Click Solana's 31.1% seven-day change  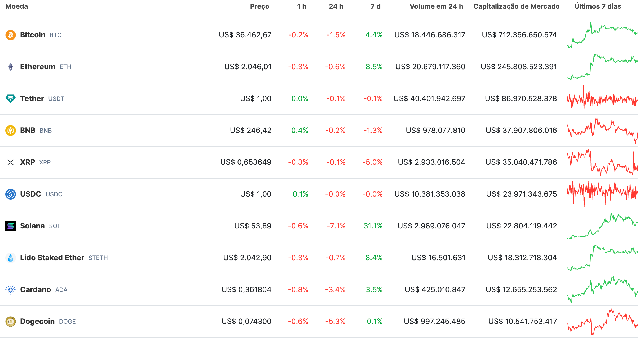(x=373, y=226)
